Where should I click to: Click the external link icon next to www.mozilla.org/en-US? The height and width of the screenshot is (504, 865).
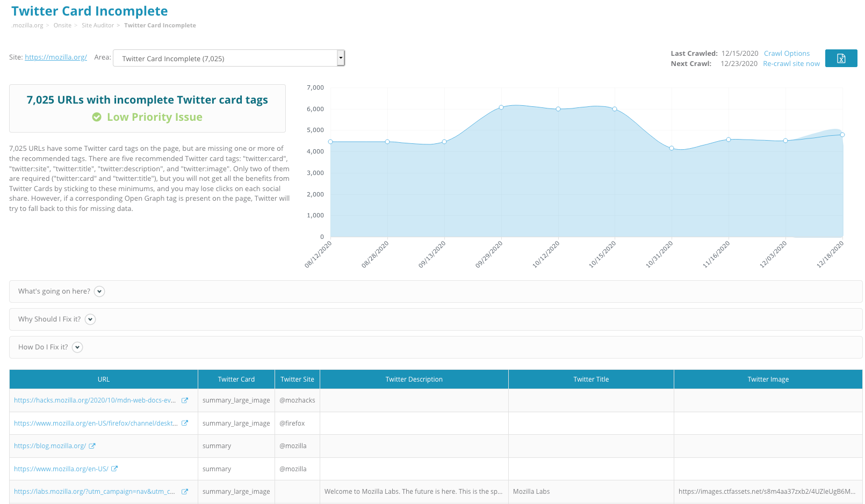pyautogui.click(x=115, y=469)
